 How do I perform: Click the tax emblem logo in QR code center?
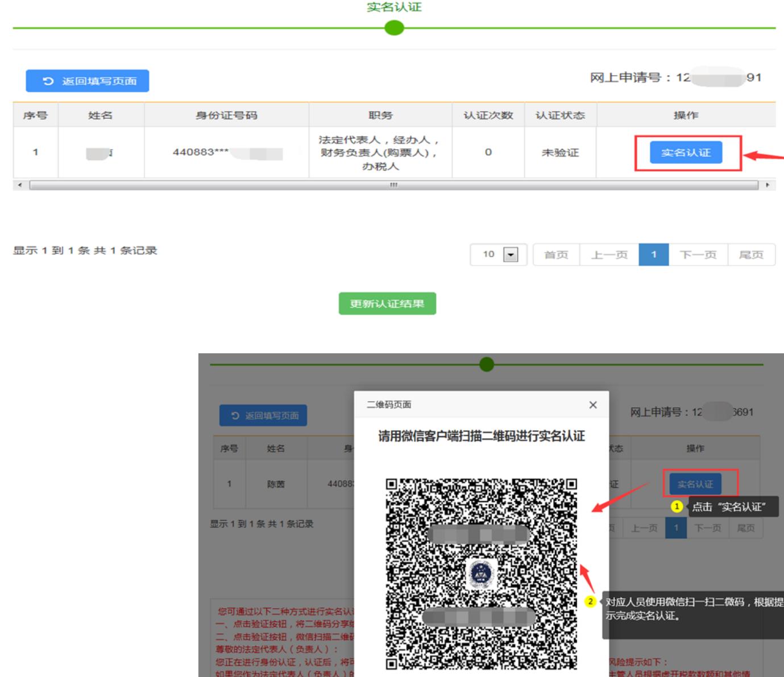[482, 573]
